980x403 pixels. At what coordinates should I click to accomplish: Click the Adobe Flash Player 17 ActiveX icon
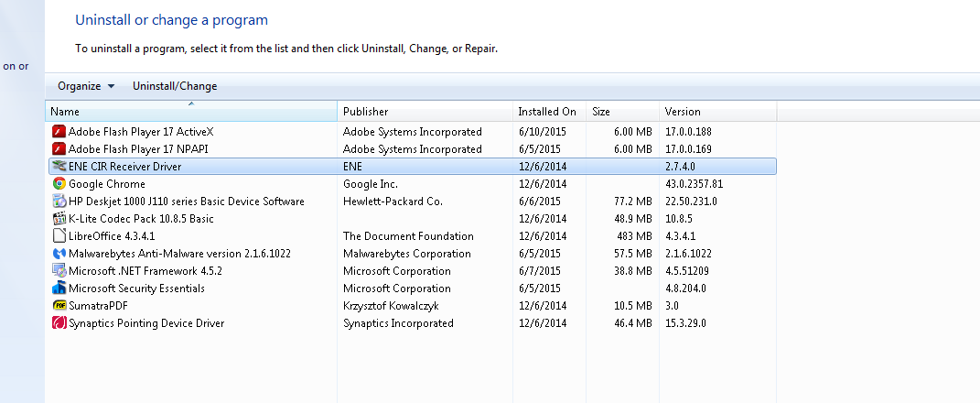[x=59, y=131]
